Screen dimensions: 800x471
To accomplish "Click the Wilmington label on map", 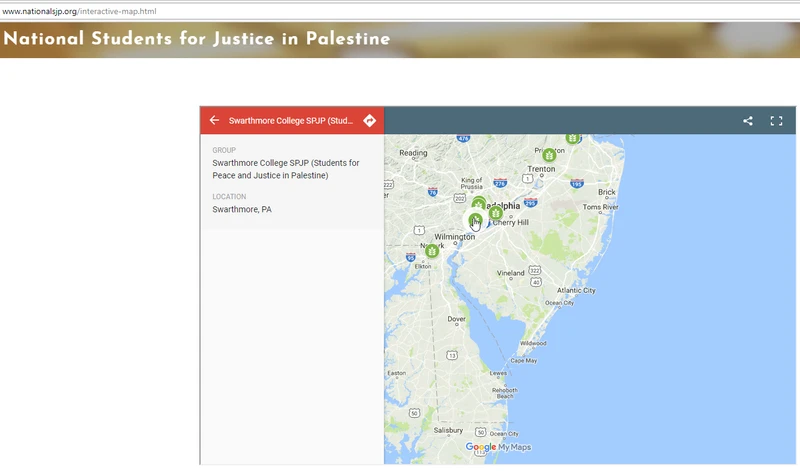I will (455, 237).
